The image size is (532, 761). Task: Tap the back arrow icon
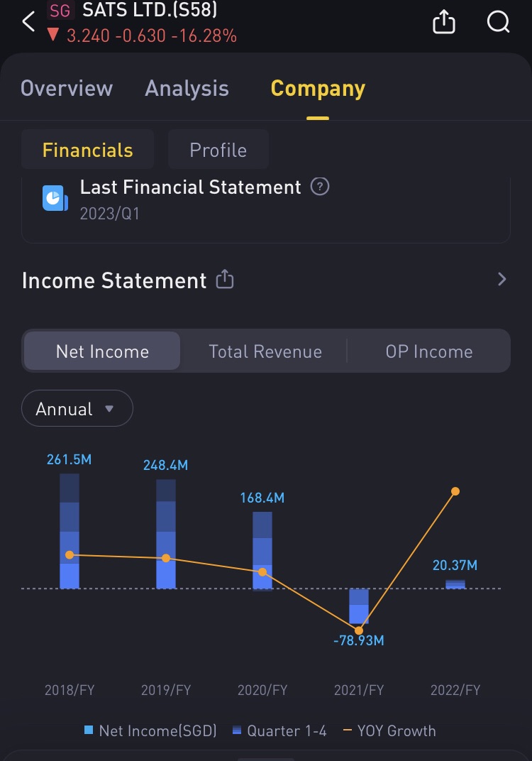[28, 22]
